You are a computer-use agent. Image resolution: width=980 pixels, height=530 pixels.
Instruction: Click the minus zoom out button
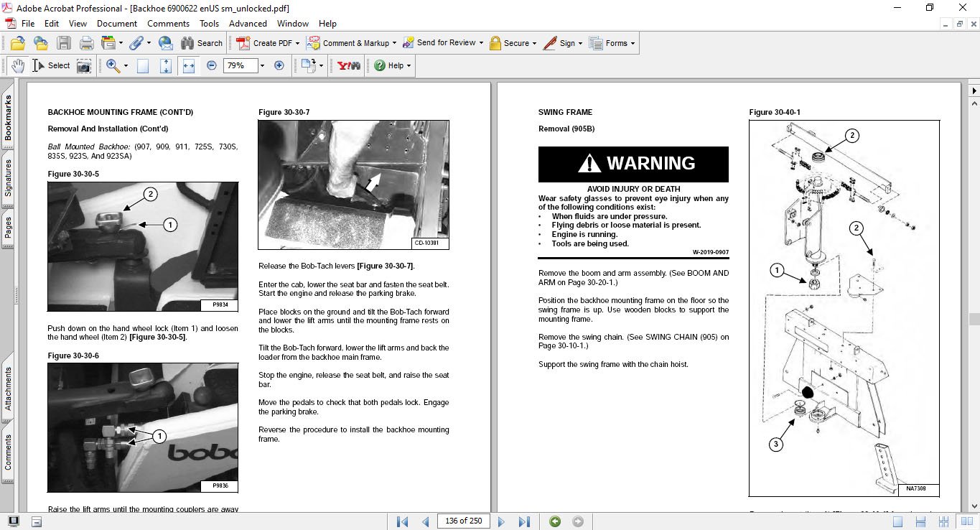point(211,65)
